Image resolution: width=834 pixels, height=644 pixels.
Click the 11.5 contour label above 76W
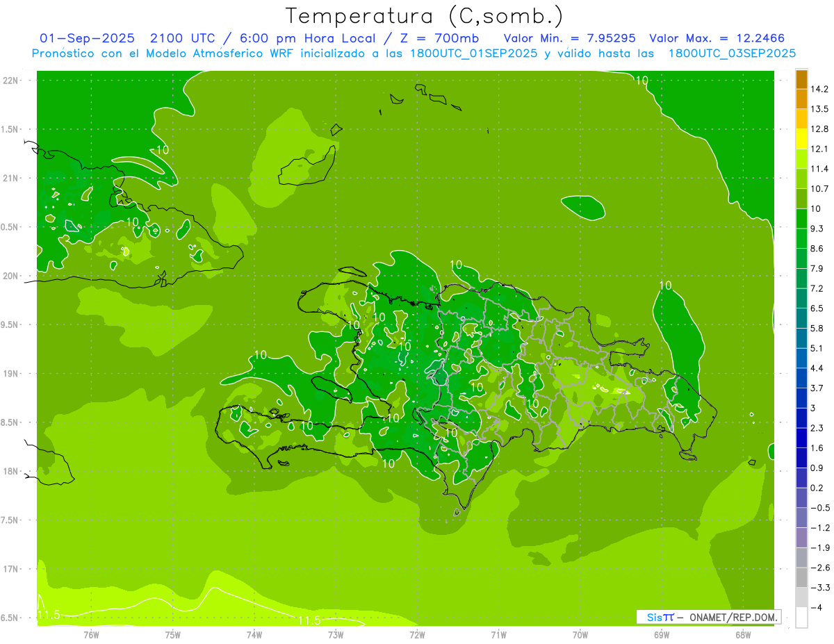click(49, 615)
